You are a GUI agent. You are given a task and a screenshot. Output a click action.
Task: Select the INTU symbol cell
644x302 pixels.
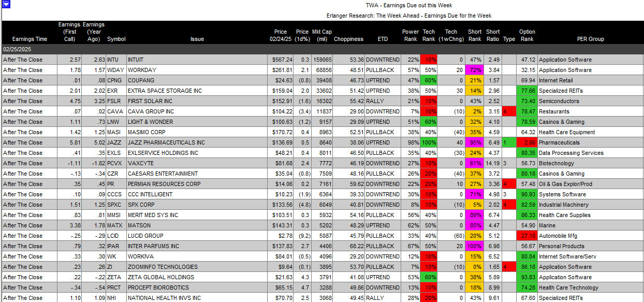coord(116,60)
